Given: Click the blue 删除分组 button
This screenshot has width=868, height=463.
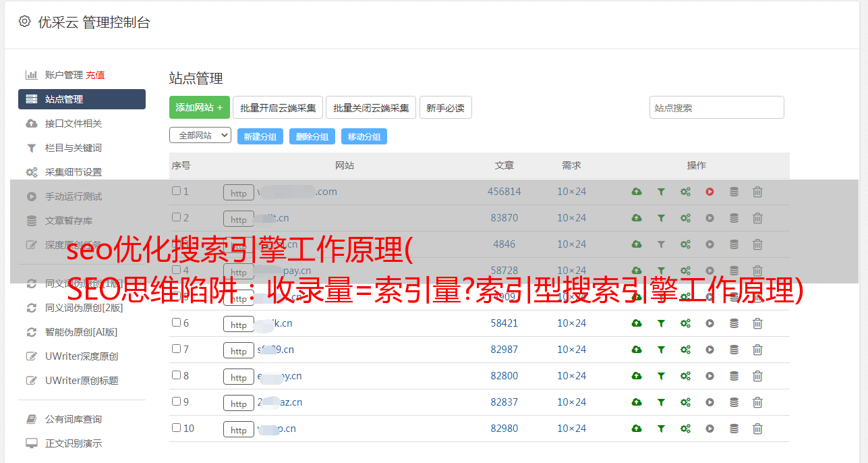Looking at the screenshot, I should [x=312, y=136].
